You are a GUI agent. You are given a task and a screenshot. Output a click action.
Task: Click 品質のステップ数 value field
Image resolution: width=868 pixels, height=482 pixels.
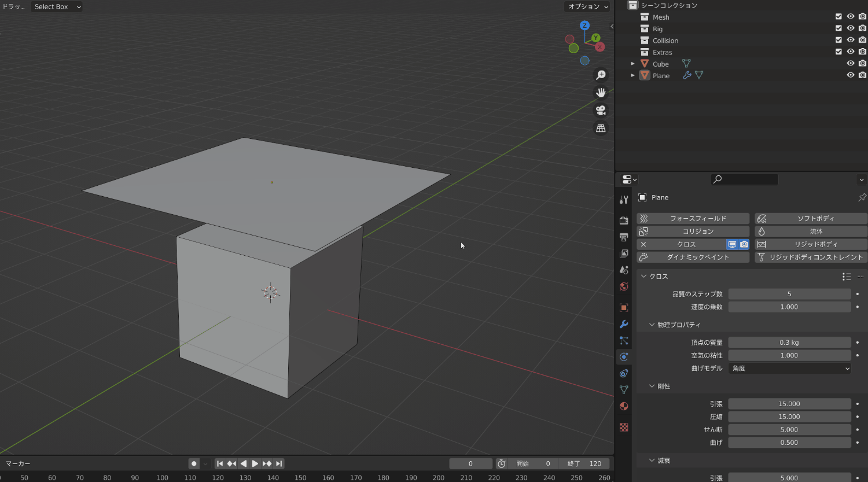[x=789, y=294]
